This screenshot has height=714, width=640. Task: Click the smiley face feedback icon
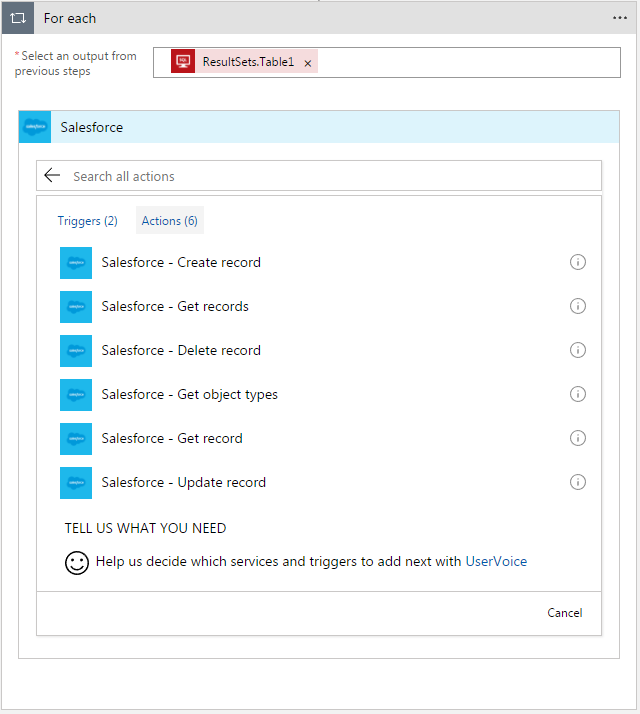77,563
